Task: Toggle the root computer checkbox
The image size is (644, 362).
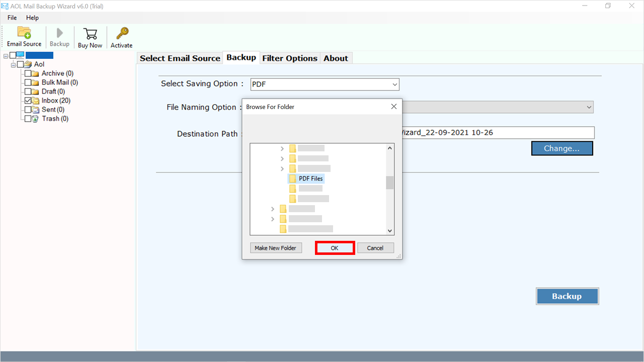Action: coord(13,55)
